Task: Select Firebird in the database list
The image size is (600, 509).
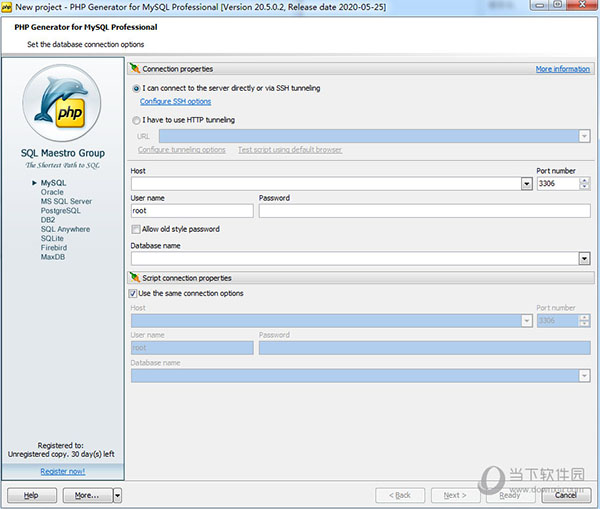Action: (x=54, y=248)
